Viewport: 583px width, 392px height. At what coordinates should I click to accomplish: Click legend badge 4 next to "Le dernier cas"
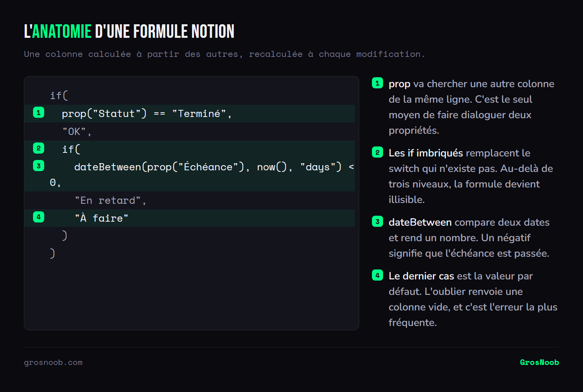tap(378, 275)
